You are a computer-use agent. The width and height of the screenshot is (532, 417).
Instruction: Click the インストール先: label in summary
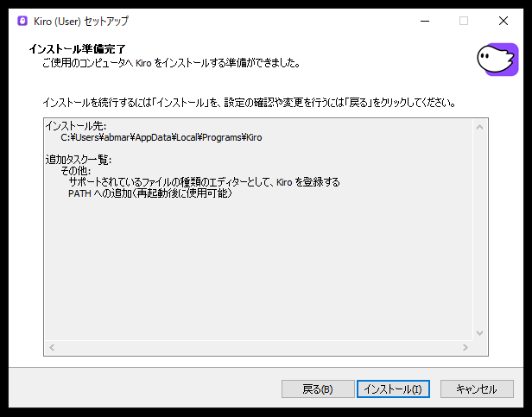click(75, 126)
